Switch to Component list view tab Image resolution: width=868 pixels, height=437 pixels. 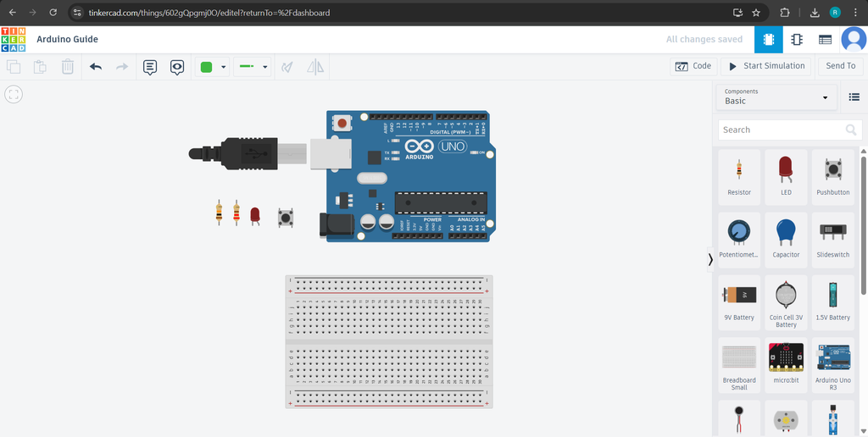[825, 40]
